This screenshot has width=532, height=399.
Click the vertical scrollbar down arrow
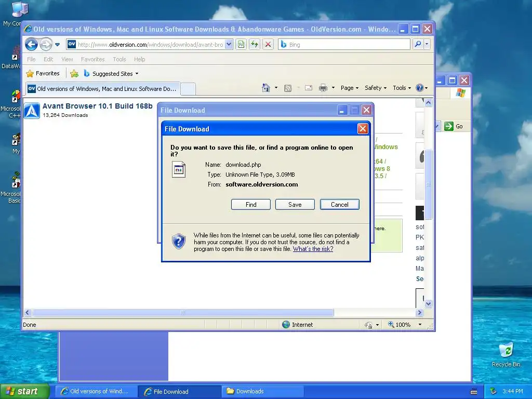[428, 303]
